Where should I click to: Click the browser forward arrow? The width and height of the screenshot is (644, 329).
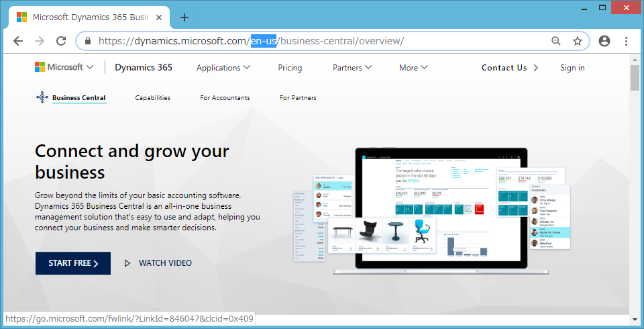(40, 41)
